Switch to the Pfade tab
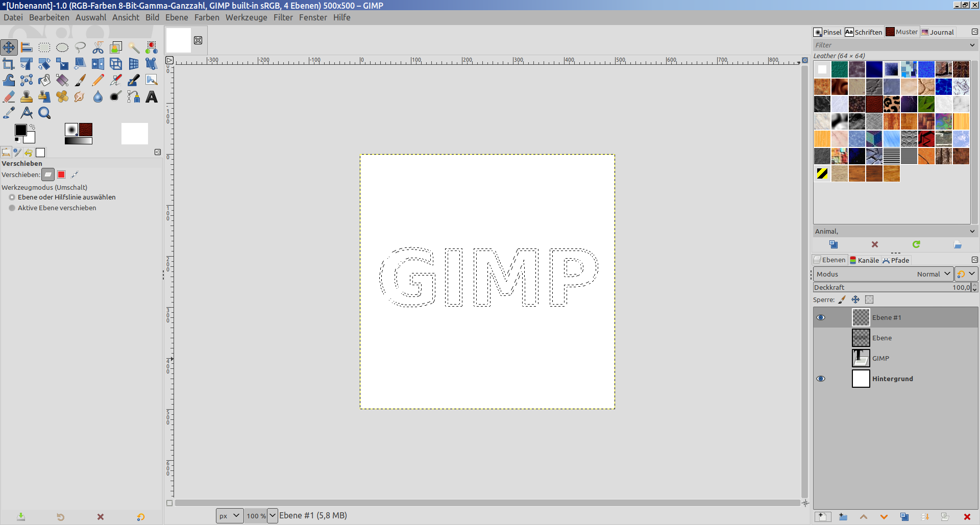The image size is (980, 525). [x=896, y=260]
